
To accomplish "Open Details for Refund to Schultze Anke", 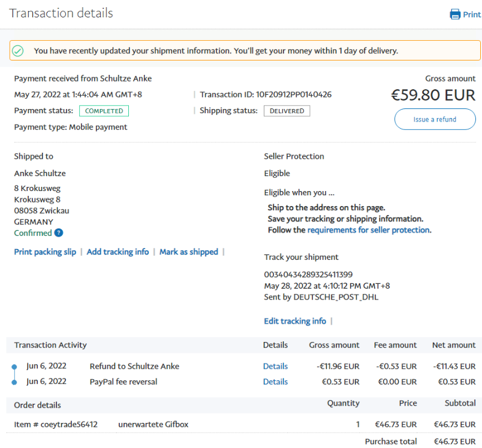I will pyautogui.click(x=275, y=367).
